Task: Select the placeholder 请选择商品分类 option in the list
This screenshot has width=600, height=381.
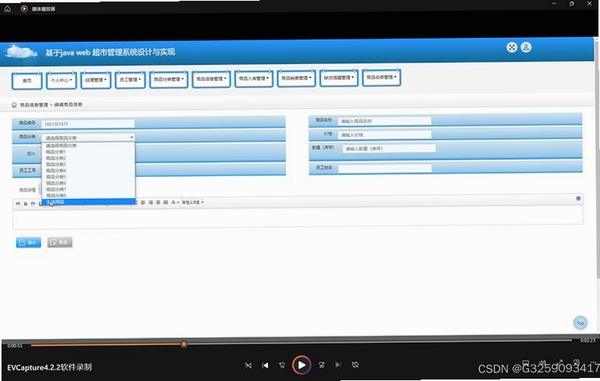Action: pos(88,146)
